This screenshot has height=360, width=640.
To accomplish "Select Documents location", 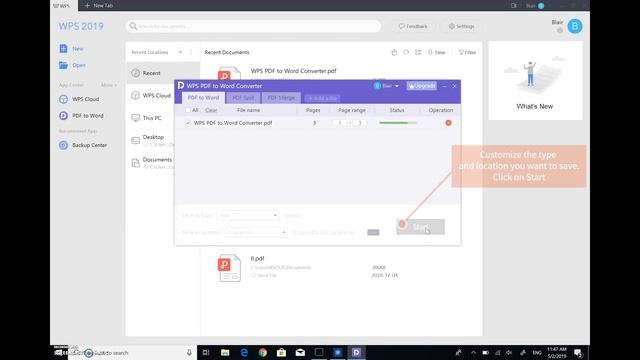I will 153,163.
